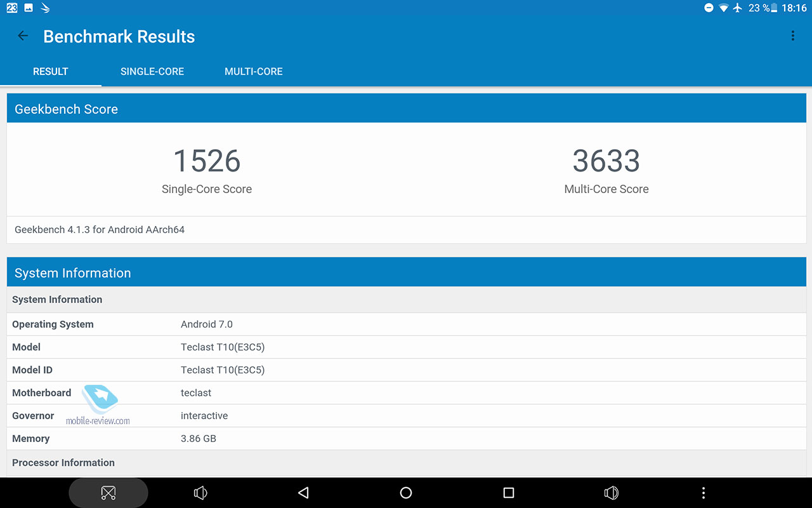Tap the Governor row label
Viewport: 812px width, 508px height.
tap(33, 416)
